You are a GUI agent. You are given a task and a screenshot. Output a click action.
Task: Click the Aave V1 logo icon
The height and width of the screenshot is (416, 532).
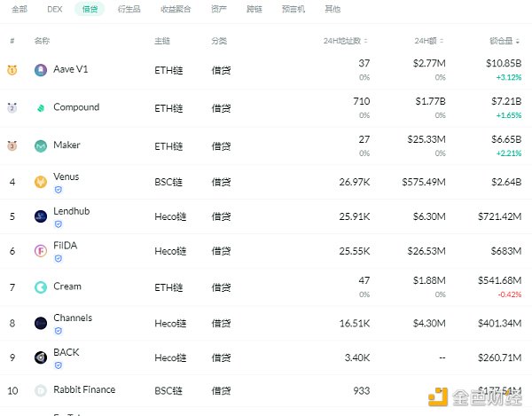[40, 70]
